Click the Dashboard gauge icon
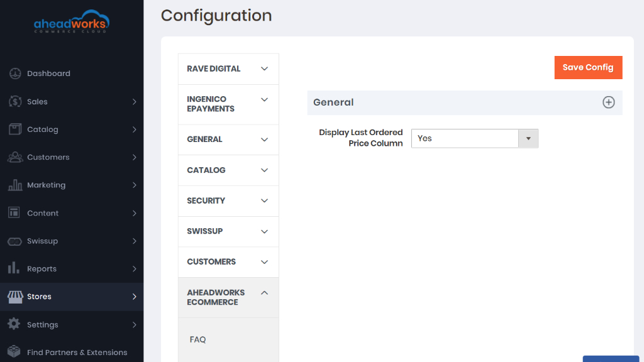The height and width of the screenshot is (362, 644). click(x=15, y=74)
